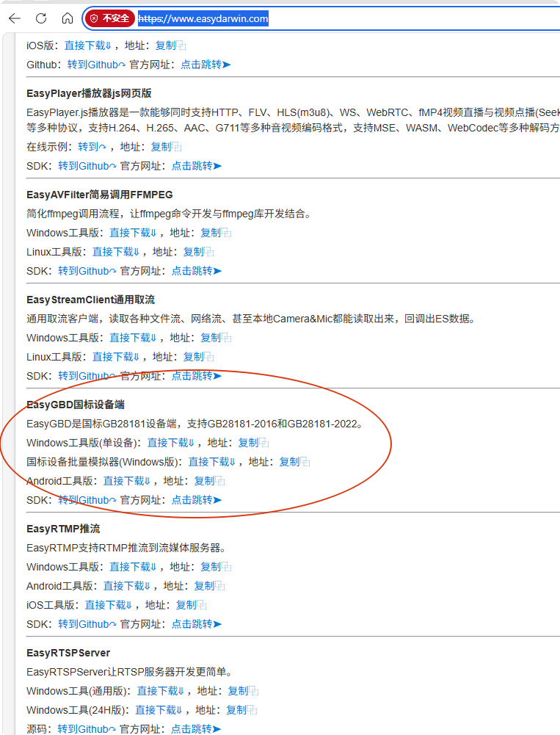Image resolution: width=560 pixels, height=735 pixels.
Task: Visit EasyAVFilter 官方网址 点击跳转
Action: 197,271
